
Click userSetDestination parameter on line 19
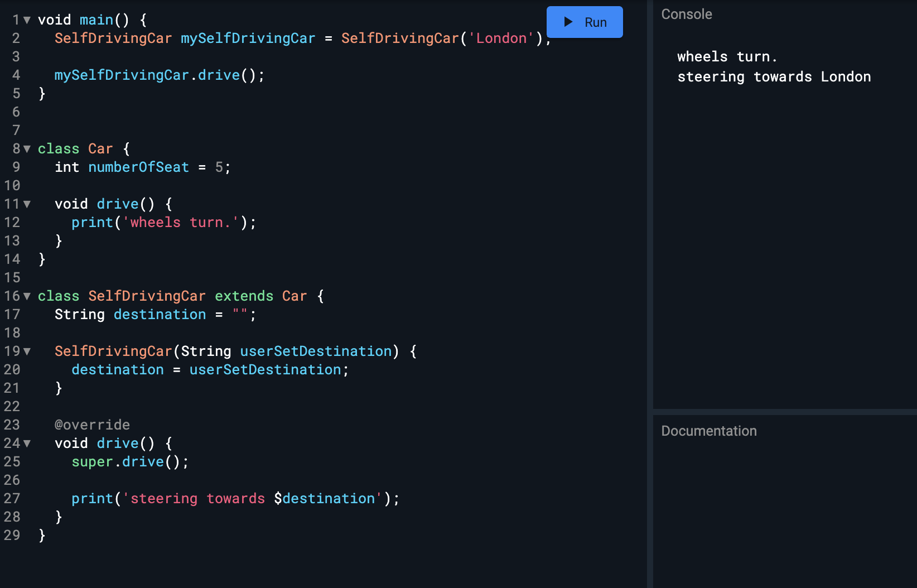[316, 351]
